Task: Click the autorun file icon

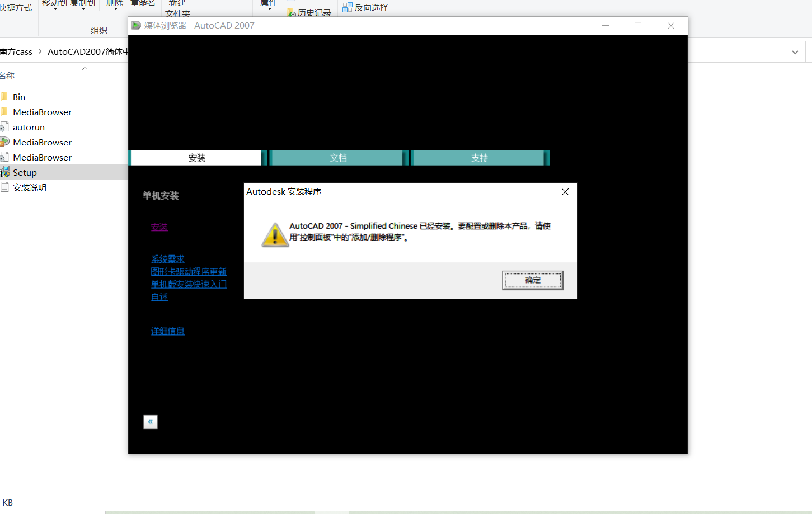Action: point(4,127)
